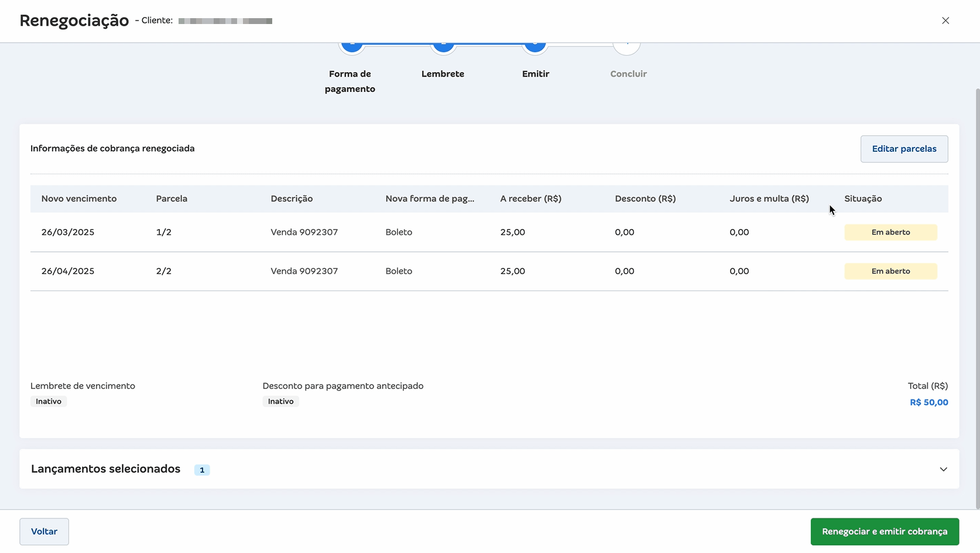Select the Nova forma de pag... column header
980x553 pixels.
[430, 199]
